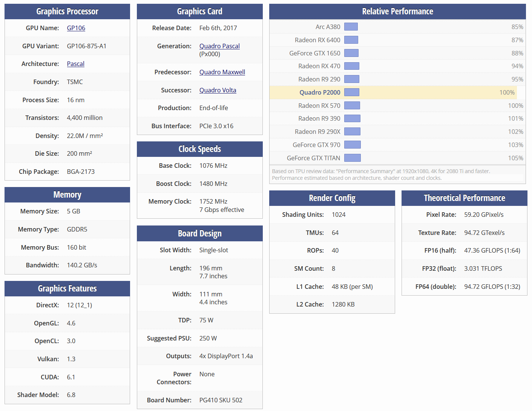
Task: Select the Radeon R9 390 row
Action: [397, 118]
